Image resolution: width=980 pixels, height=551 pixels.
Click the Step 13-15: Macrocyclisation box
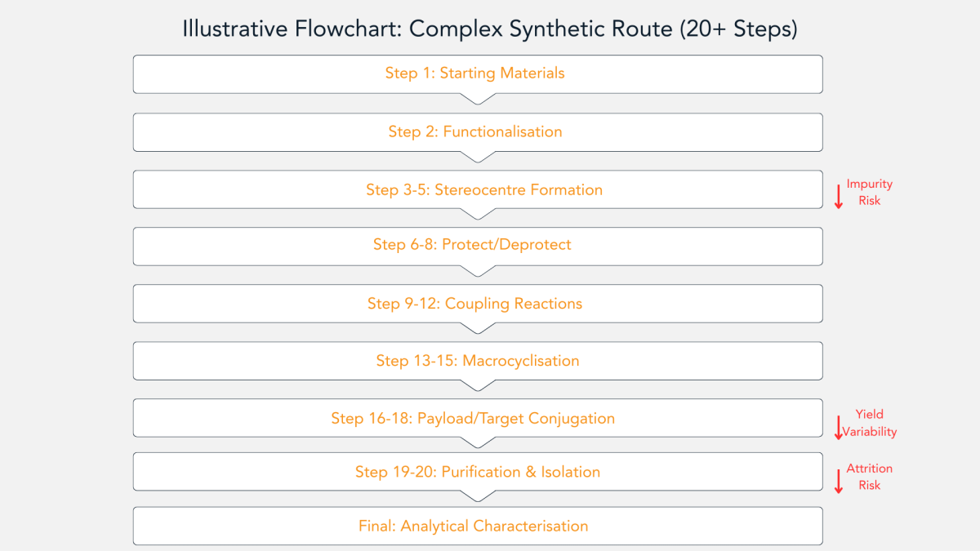click(x=478, y=361)
